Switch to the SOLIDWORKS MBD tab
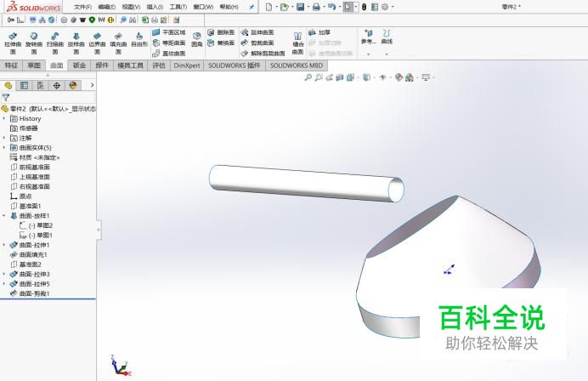Image resolution: width=588 pixels, height=381 pixels. click(x=297, y=65)
